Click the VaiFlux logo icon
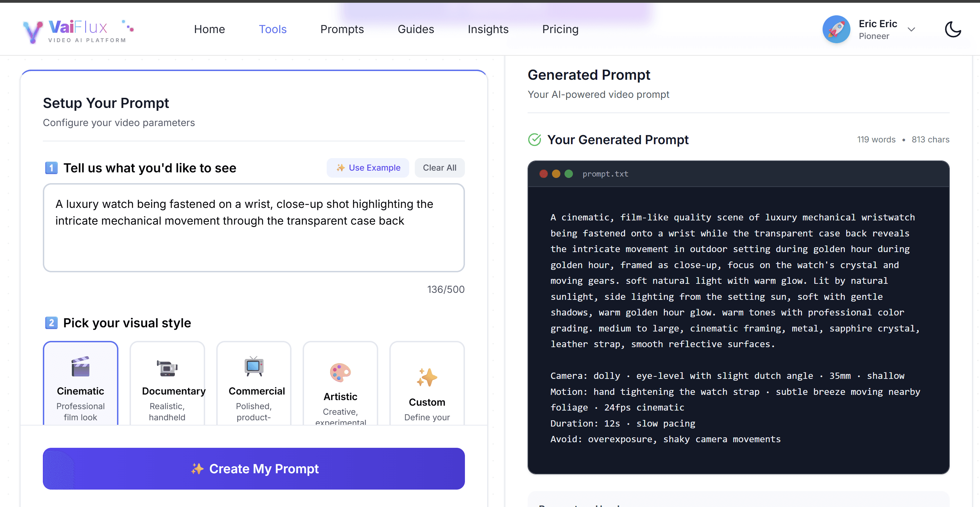This screenshot has width=980, height=507. pyautogui.click(x=33, y=31)
